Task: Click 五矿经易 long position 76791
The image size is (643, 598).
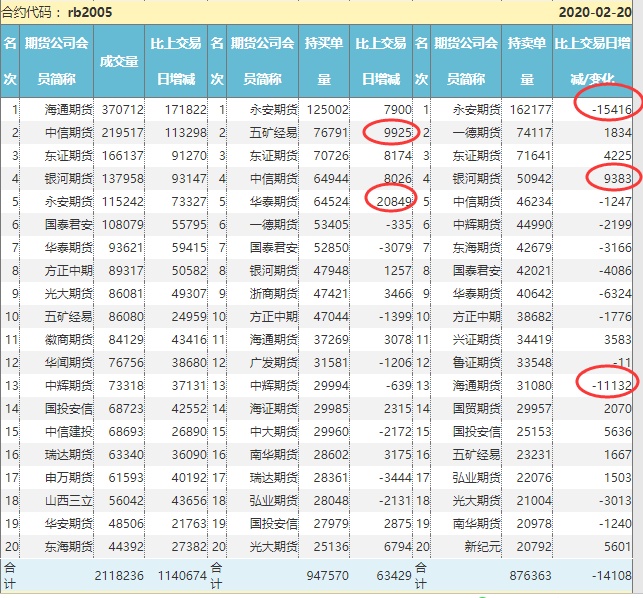Action: 331,132
